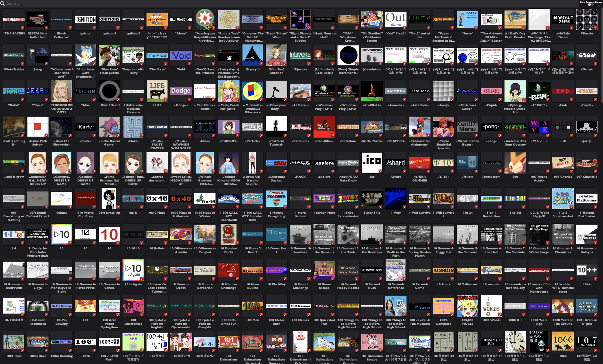Open the "10 Is Again" game tile
The image size is (603, 364).
coord(133,270)
